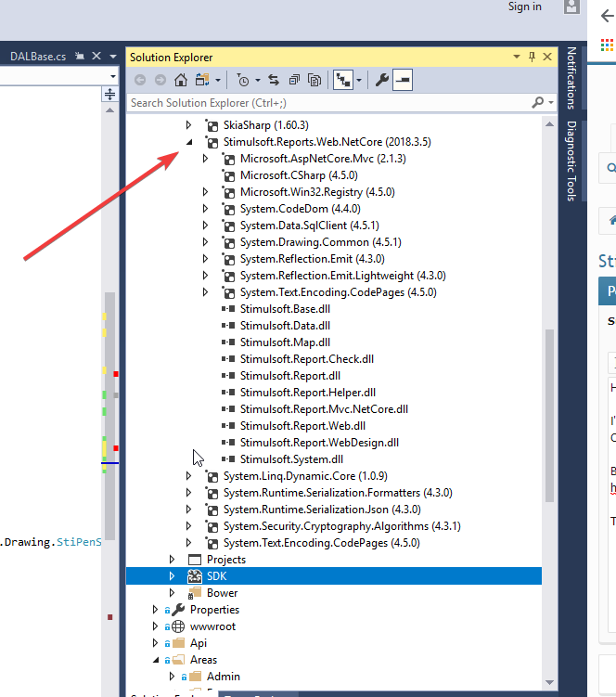Click the editor split-window handle icon

click(109, 94)
